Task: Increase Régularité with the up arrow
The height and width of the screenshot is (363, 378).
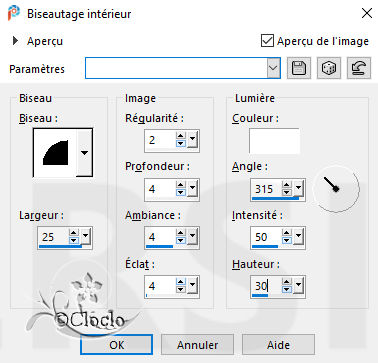Action: coord(181,136)
